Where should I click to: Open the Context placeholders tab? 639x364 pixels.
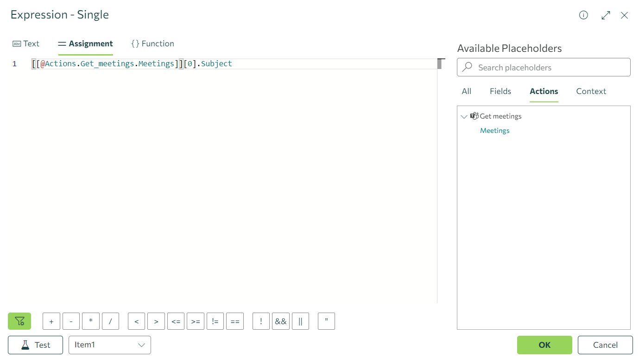pos(591,91)
